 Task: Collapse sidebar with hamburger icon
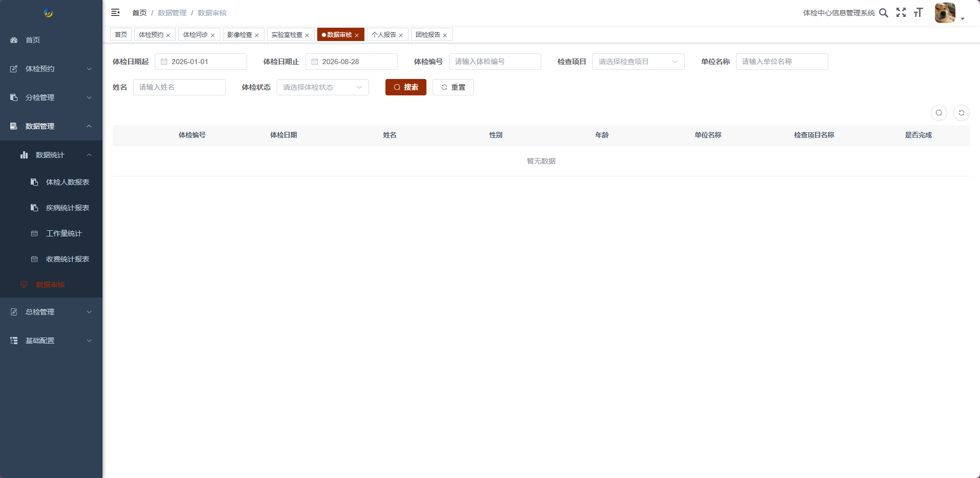[x=115, y=12]
